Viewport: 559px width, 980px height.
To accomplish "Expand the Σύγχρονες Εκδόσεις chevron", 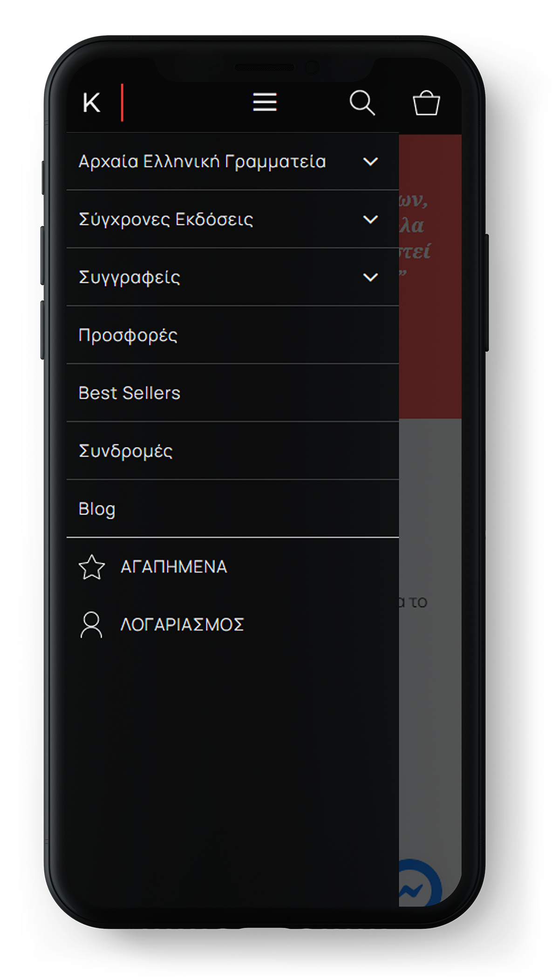I will coord(370,219).
